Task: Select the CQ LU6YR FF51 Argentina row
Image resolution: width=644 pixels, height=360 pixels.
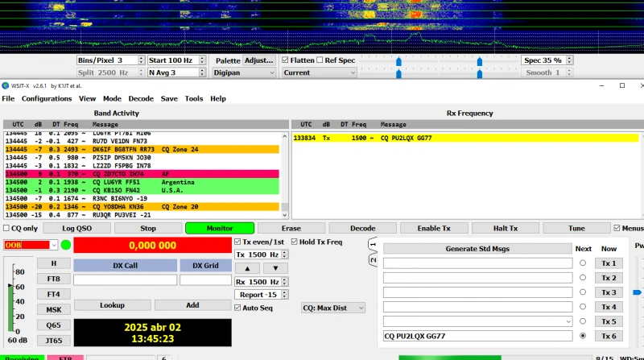Action: tap(142, 182)
